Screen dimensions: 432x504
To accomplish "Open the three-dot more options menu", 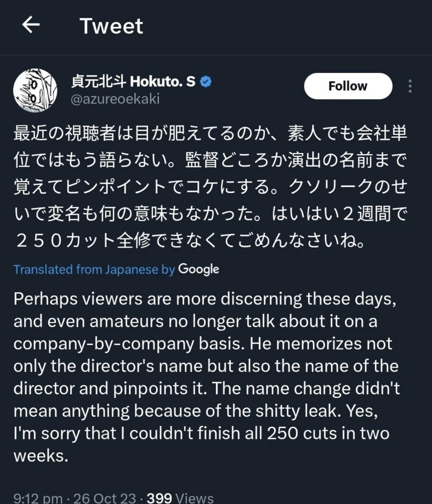I will coord(410,86).
